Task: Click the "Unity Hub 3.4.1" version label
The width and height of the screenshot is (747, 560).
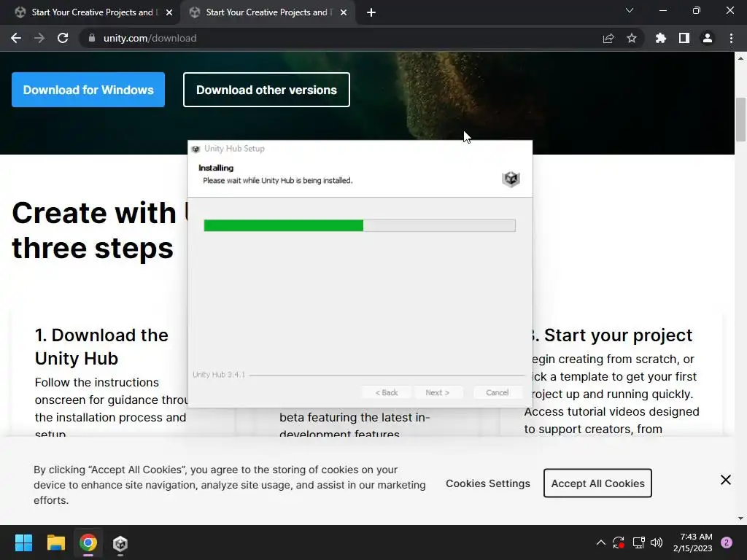Action: point(219,375)
